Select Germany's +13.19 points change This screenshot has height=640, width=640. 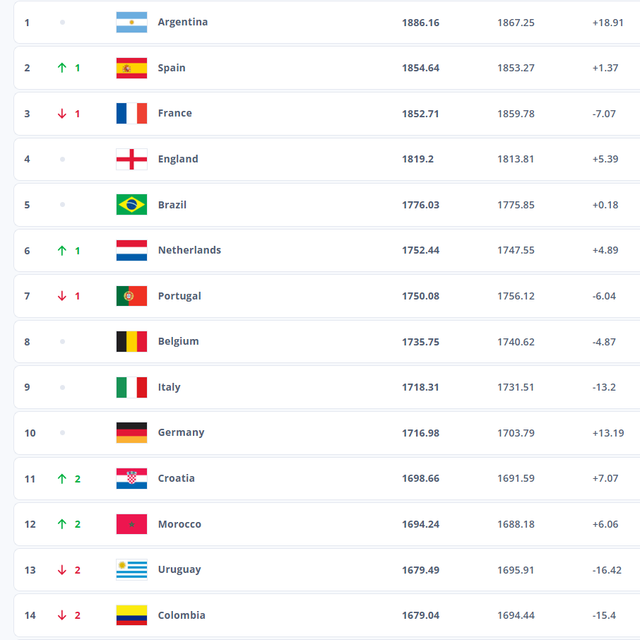point(608,433)
